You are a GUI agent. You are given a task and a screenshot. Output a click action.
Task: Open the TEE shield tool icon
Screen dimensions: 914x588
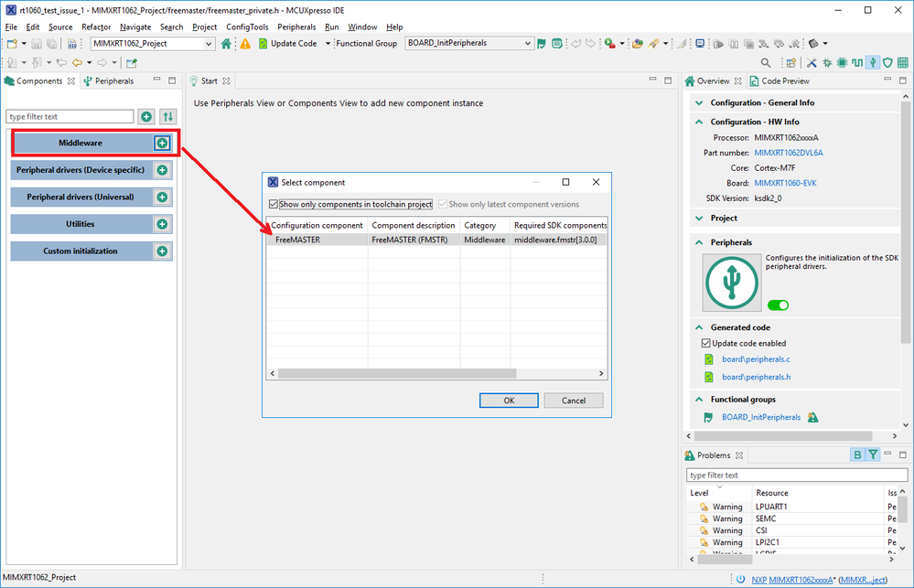pyautogui.click(x=887, y=62)
